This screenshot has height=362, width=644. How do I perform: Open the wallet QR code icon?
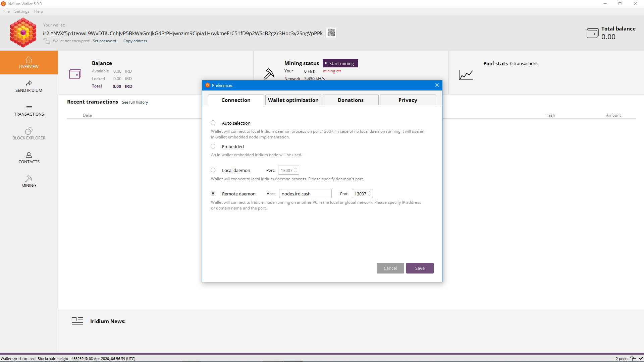point(331,33)
